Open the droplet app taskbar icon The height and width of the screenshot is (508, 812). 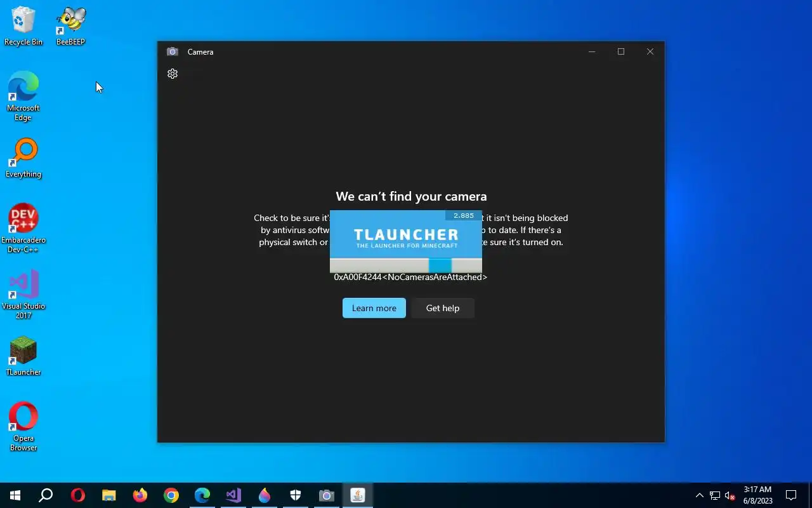coord(265,495)
